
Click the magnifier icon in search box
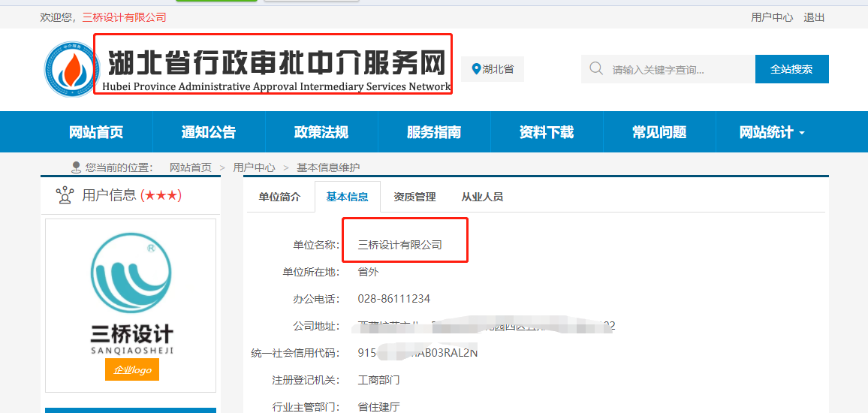(x=596, y=69)
